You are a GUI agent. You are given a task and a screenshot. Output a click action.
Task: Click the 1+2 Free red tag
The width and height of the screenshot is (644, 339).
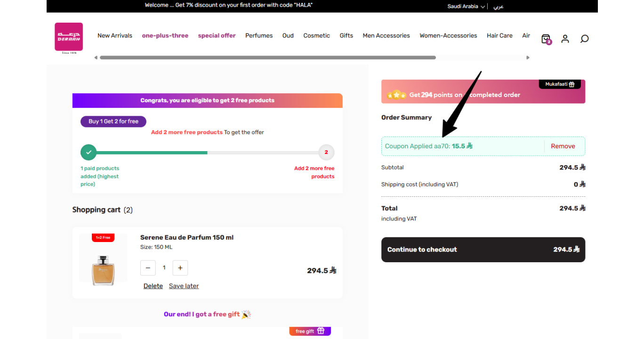pos(103,238)
